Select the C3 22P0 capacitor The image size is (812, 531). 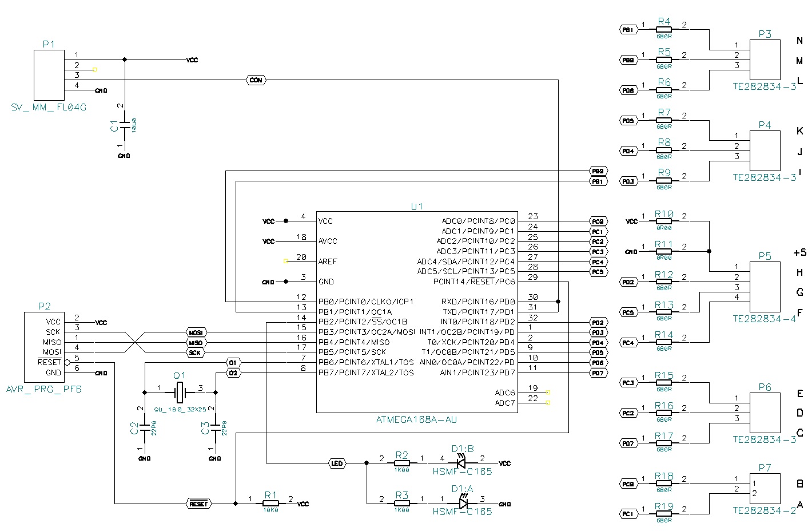(216, 427)
